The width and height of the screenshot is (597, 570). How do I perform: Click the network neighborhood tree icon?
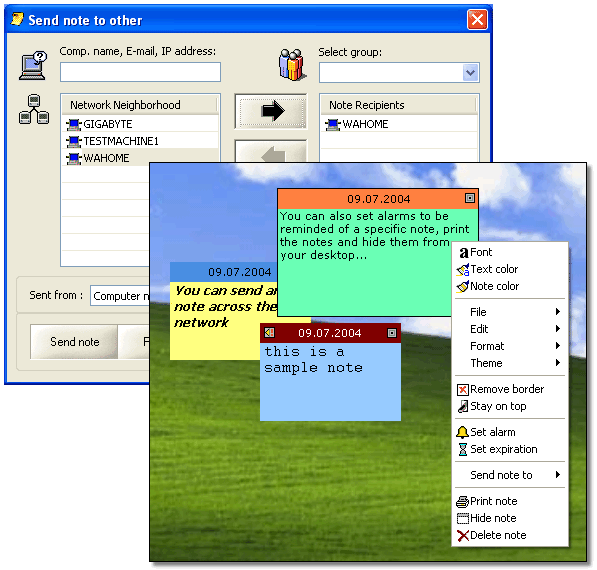pyautogui.click(x=34, y=109)
